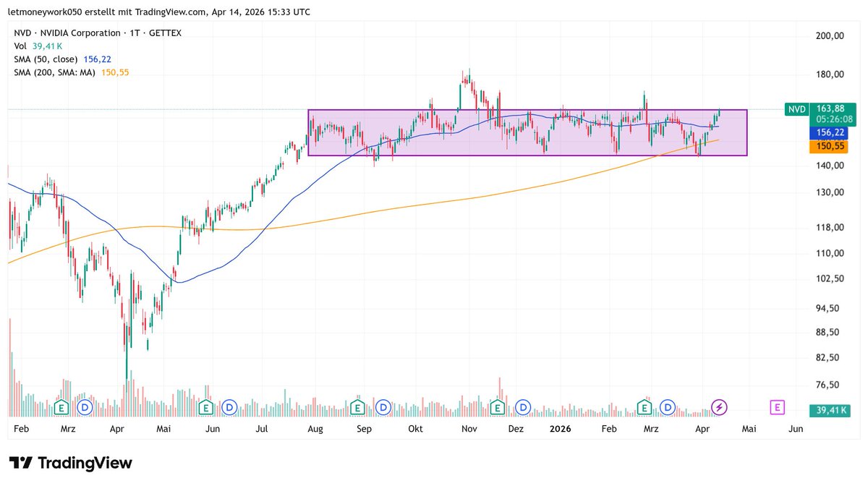This screenshot has height=486, width=868.
Task: Open the dividend D marker beside the Sep label
Action: (x=382, y=408)
